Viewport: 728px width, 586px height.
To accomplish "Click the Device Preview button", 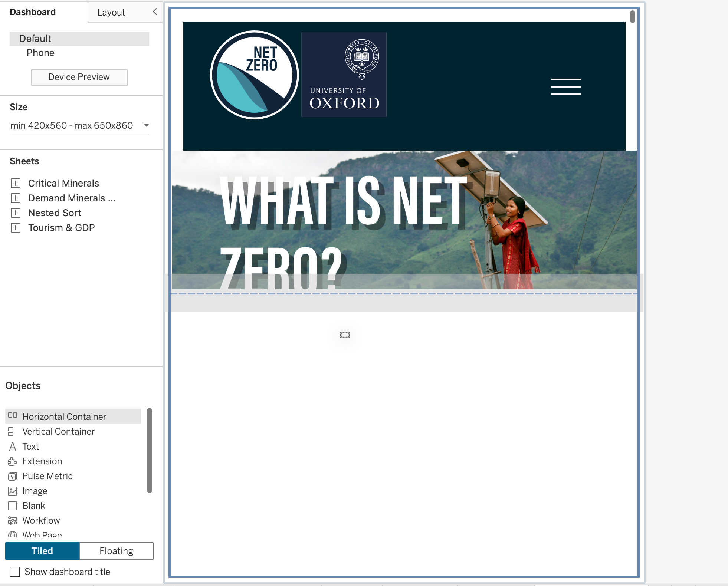I will 79,77.
